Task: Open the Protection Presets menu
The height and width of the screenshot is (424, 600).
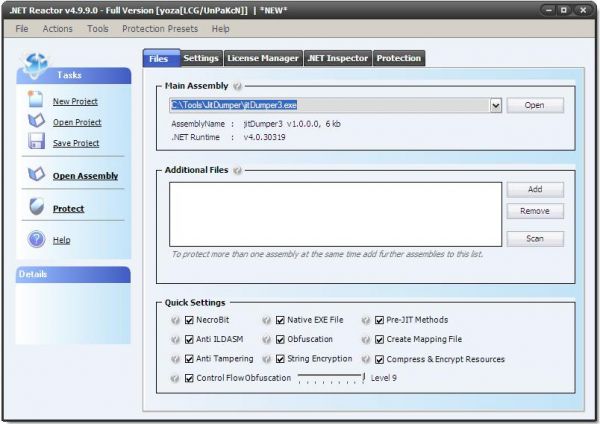Action: (160, 29)
